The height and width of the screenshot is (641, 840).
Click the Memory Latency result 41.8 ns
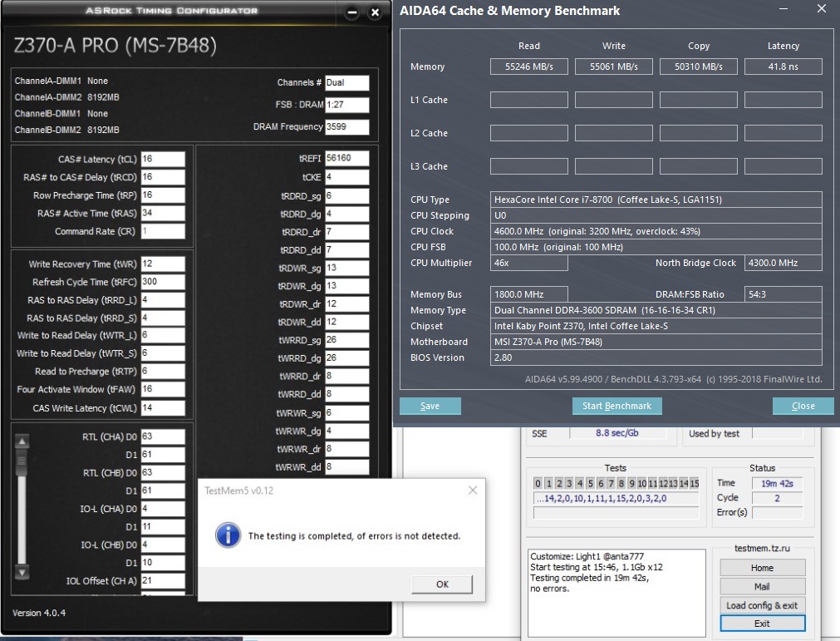[x=784, y=67]
